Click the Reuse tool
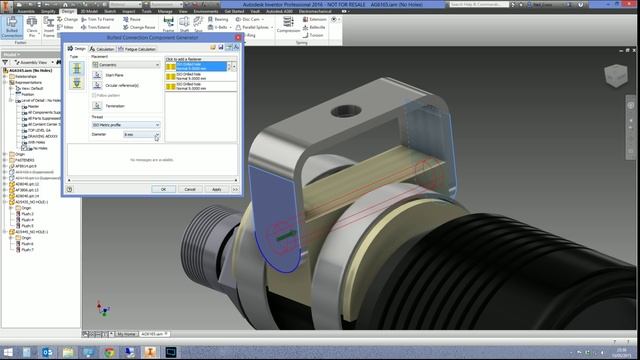The image size is (640, 360). 132,19
